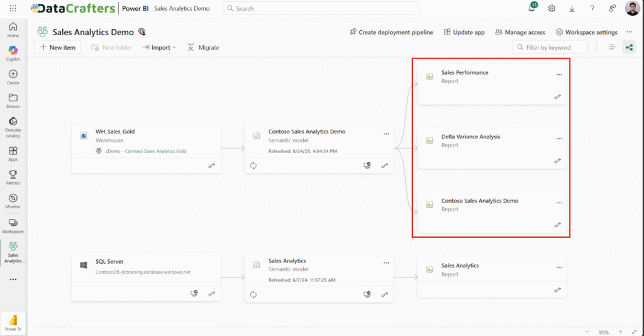Expand the Import dropdown
644x336 pixels.
tap(159, 47)
